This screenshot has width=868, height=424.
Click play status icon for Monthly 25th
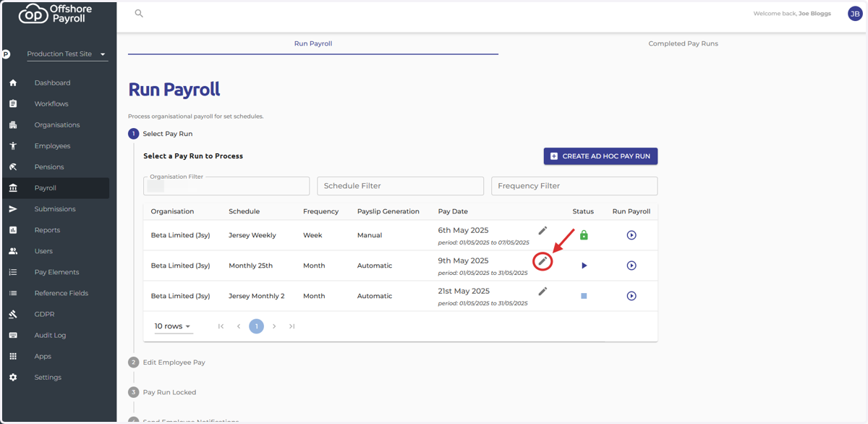pyautogui.click(x=584, y=266)
